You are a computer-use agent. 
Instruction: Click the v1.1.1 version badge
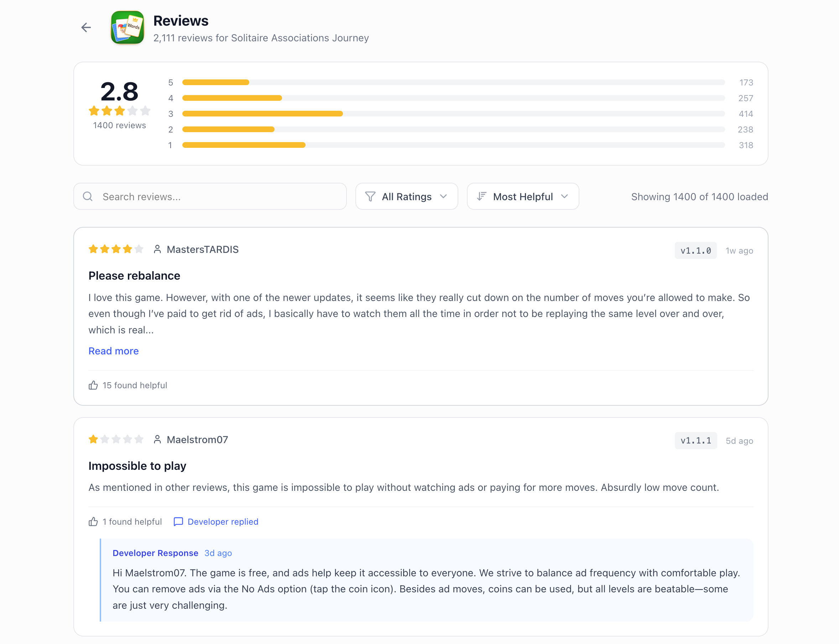coord(695,441)
